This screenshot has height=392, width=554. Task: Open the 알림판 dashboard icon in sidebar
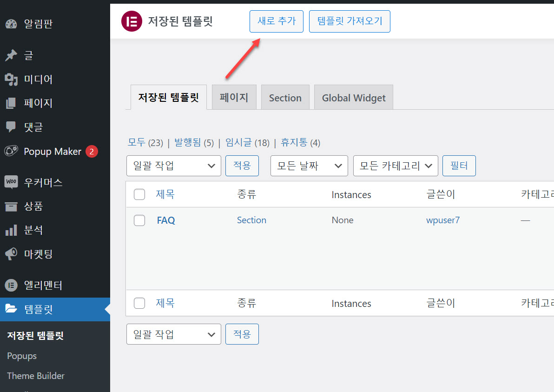point(11,24)
